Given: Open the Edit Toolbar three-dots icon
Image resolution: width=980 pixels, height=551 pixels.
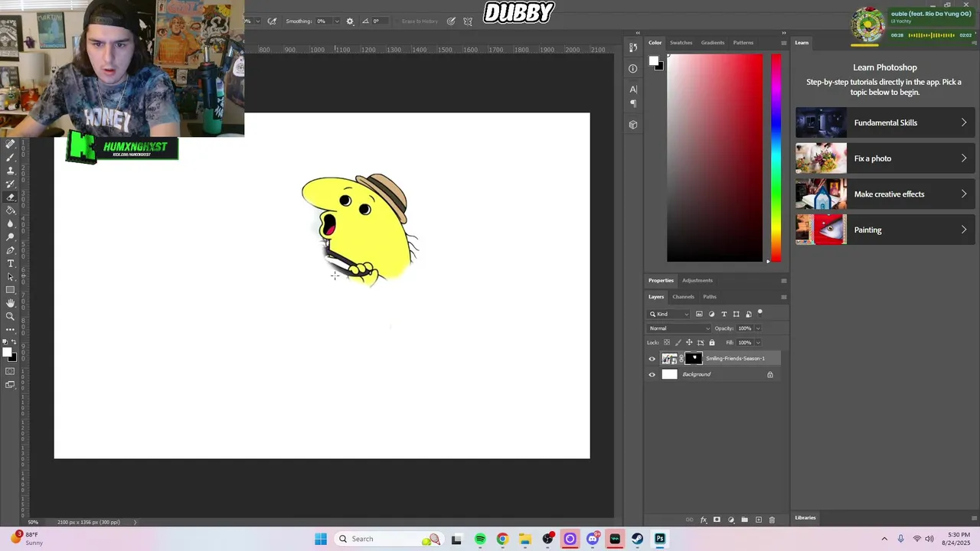Looking at the screenshot, I should point(11,329).
